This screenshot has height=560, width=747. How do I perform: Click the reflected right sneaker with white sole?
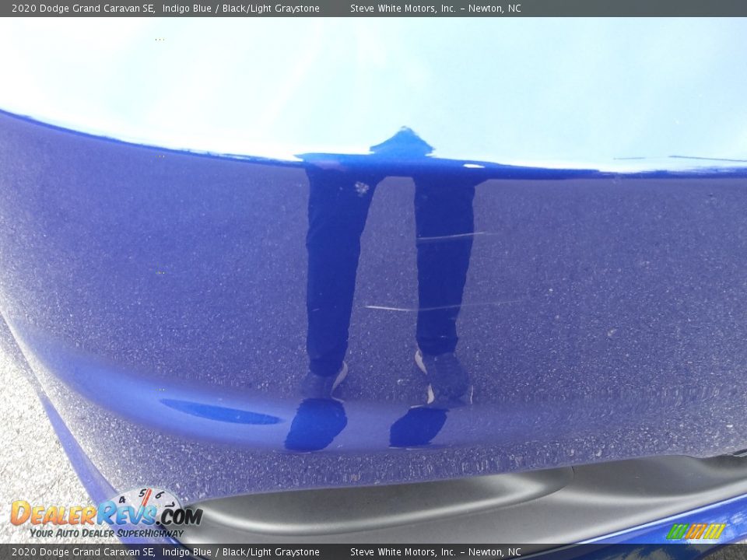(442, 376)
